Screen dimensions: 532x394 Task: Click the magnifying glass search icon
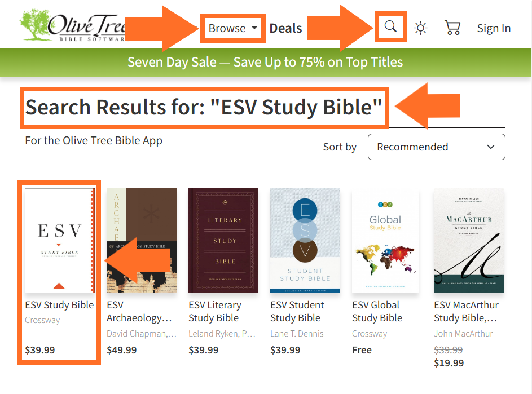tap(390, 27)
